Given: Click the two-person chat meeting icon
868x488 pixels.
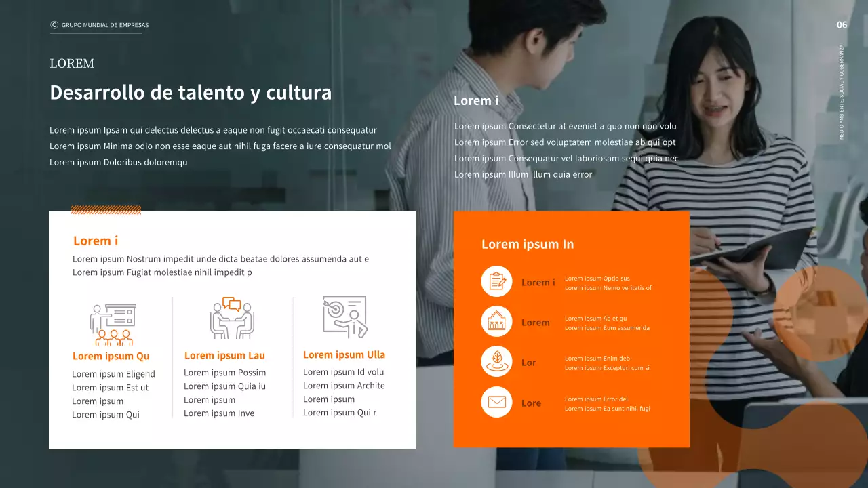Looking at the screenshot, I should coord(231,318).
